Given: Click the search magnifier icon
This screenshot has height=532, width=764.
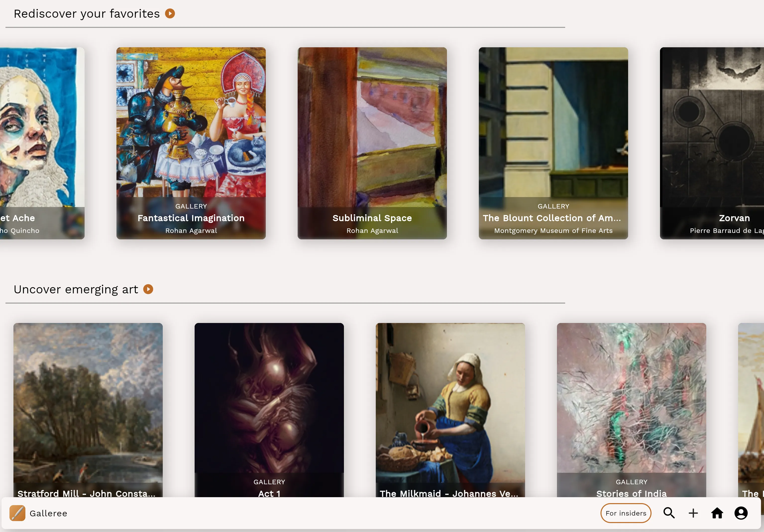Looking at the screenshot, I should coord(669,513).
